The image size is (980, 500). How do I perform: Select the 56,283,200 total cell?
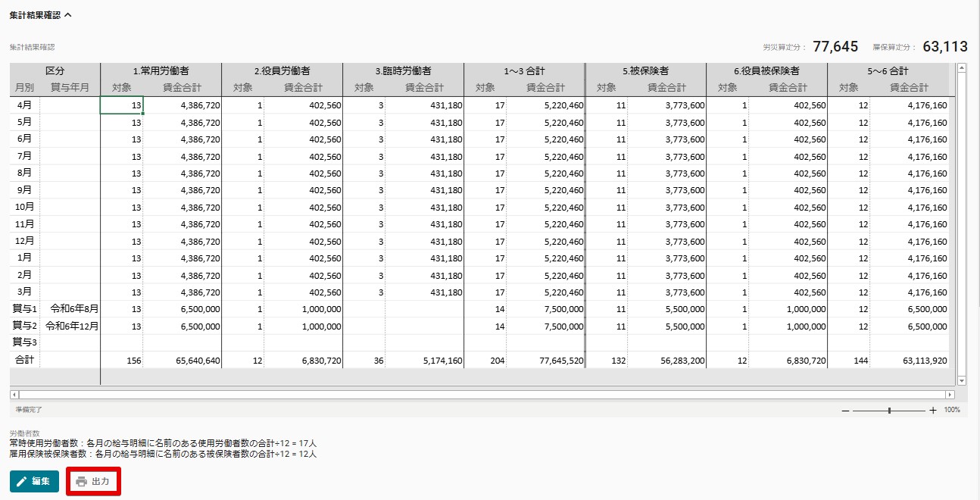click(x=666, y=361)
